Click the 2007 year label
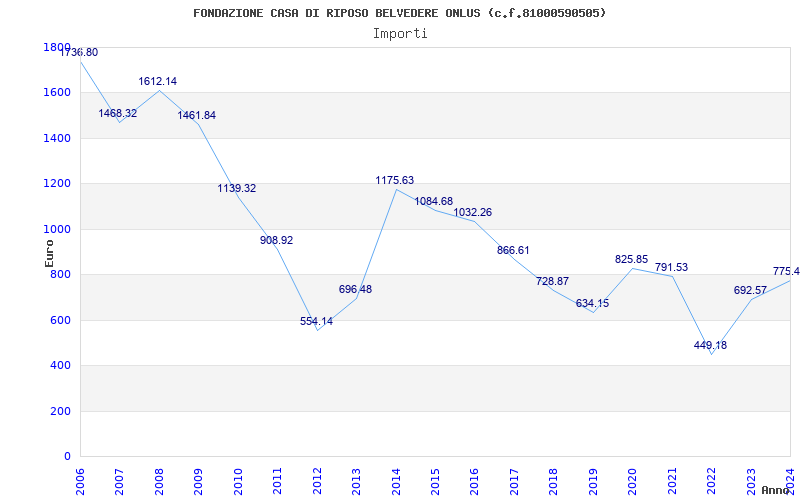The height and width of the screenshot is (500, 800). pyautogui.click(x=120, y=481)
